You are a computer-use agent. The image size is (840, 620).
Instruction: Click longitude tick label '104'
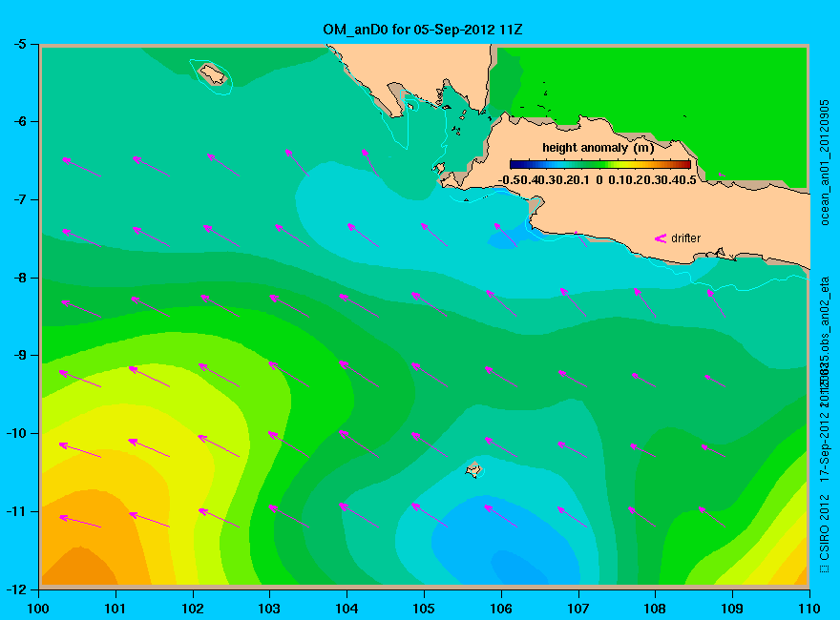click(346, 609)
